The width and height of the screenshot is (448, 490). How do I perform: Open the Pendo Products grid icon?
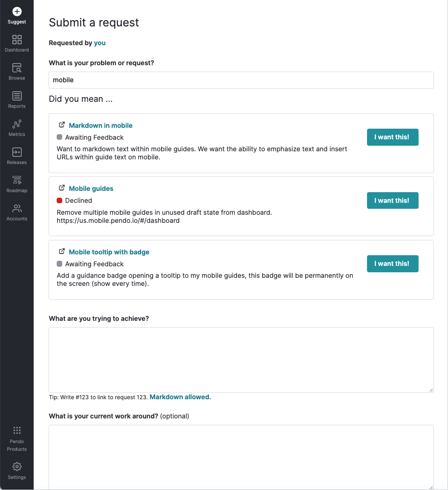(17, 431)
